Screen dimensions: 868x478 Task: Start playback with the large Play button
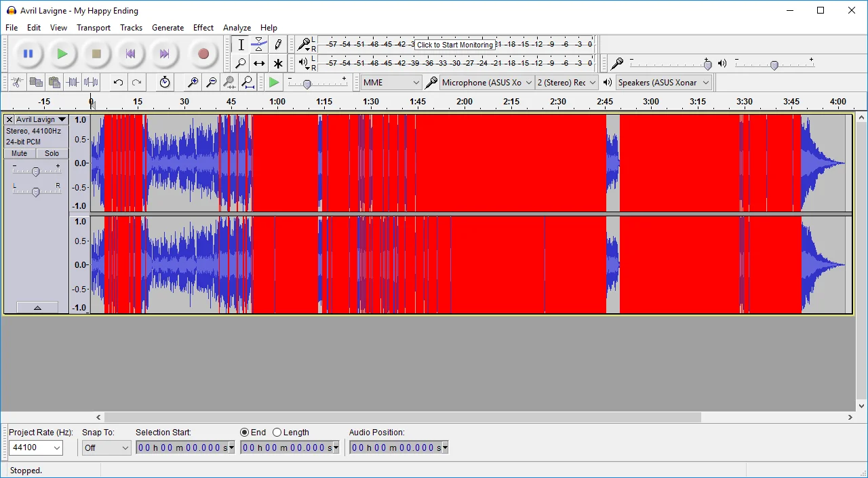click(62, 54)
